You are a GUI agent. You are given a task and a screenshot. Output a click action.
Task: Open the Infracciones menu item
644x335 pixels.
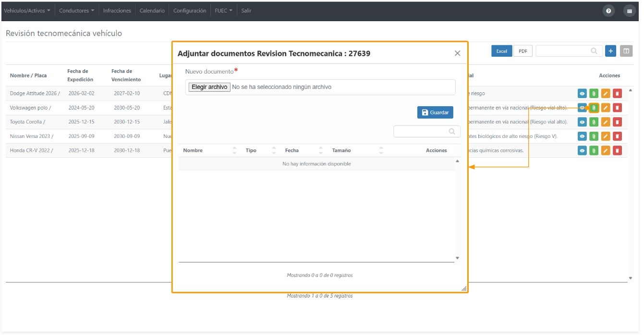tap(117, 11)
